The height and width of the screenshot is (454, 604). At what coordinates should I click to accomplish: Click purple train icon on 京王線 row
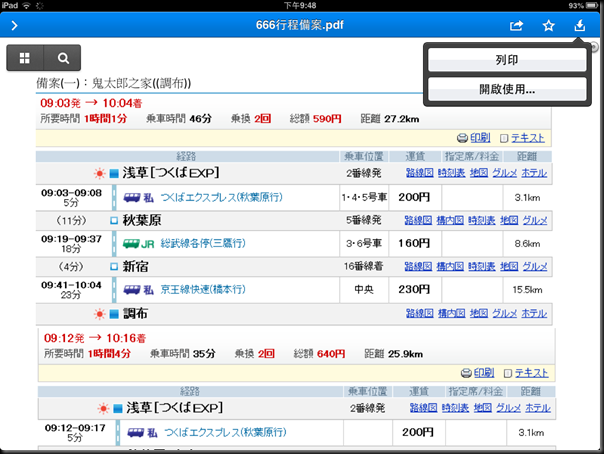132,290
